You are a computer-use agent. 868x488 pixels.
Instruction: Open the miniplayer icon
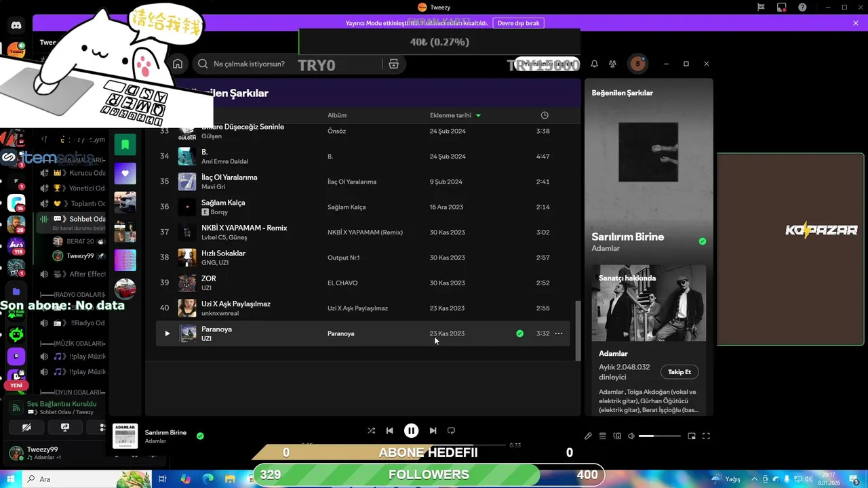[692, 436]
